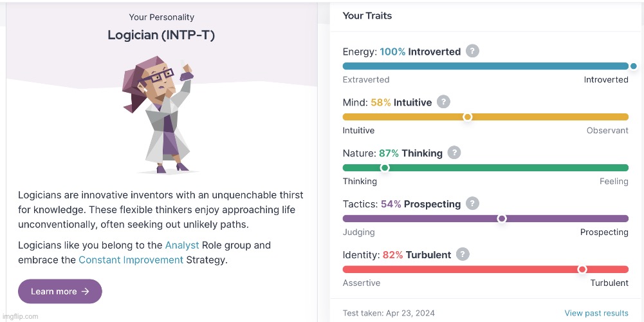The width and height of the screenshot is (644, 322).
Task: Click the Your Traits panel heading
Action: [367, 15]
